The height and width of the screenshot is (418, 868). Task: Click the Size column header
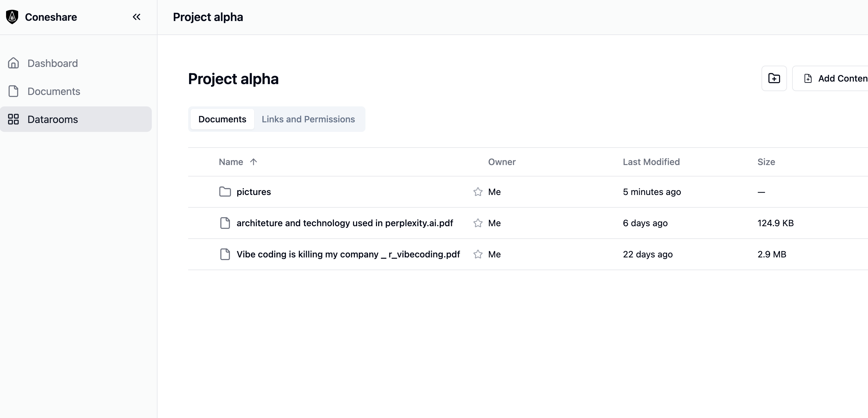[x=766, y=162]
